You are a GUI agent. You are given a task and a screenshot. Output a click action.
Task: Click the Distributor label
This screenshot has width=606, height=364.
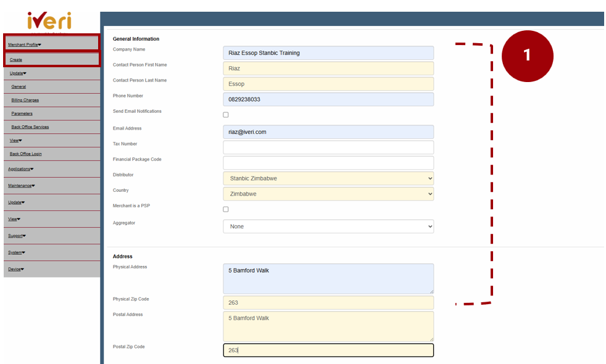(123, 175)
